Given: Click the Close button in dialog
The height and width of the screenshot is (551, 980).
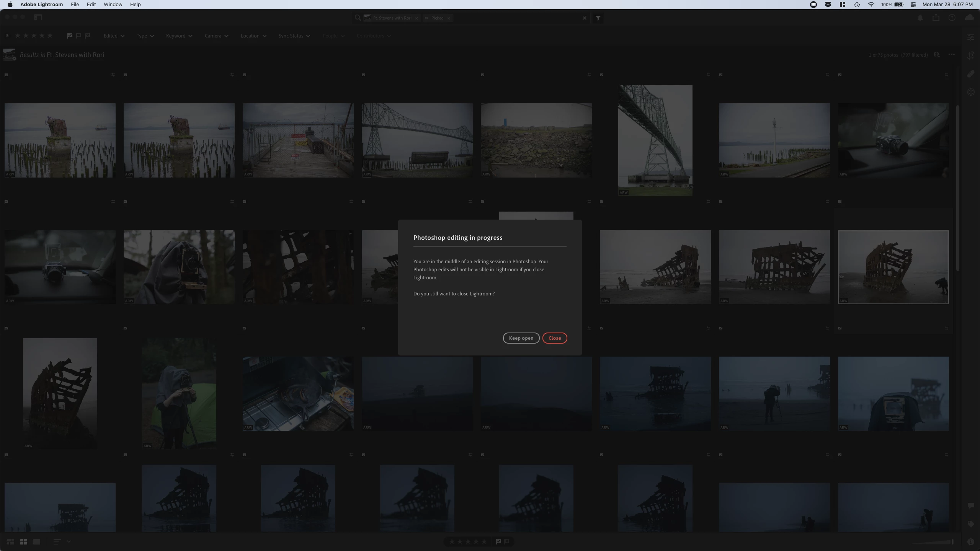Looking at the screenshot, I should coord(554,338).
